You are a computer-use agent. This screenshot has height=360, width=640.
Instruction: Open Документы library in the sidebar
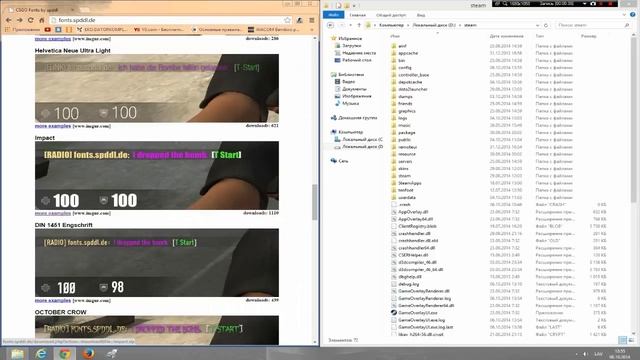354,89
